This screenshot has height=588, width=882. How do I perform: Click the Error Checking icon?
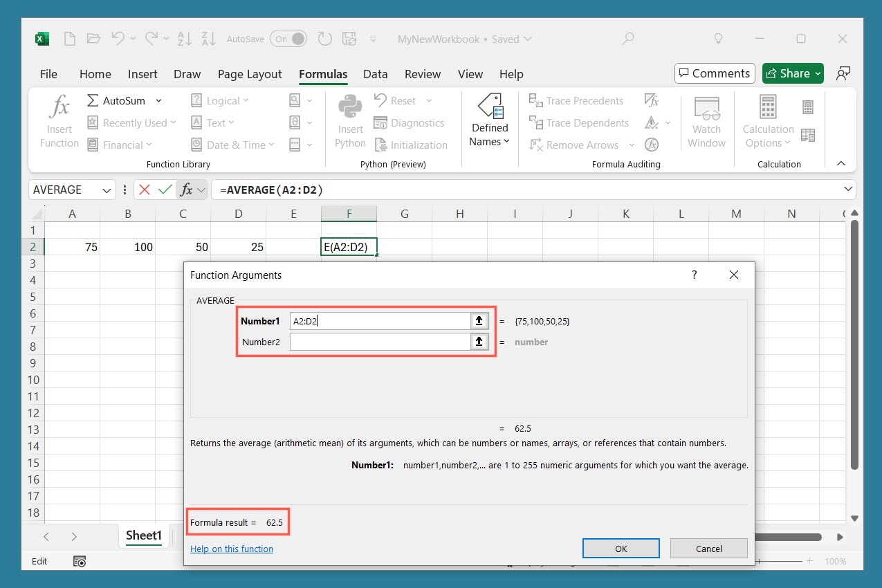coord(652,123)
